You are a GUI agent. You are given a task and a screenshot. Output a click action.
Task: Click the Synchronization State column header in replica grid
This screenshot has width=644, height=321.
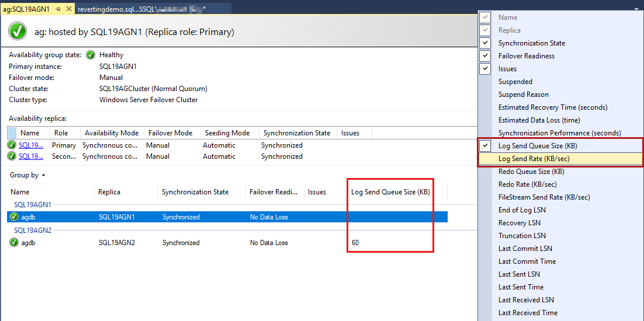[296, 133]
